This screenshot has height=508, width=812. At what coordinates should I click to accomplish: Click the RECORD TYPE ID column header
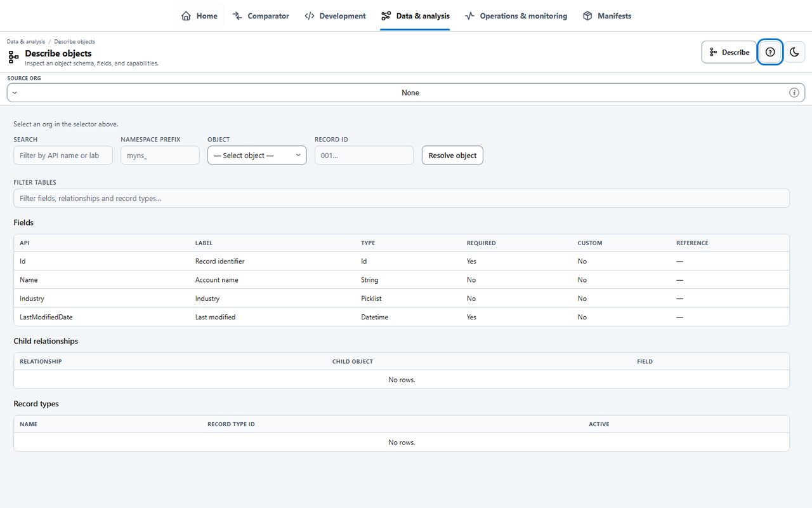pyautogui.click(x=231, y=424)
